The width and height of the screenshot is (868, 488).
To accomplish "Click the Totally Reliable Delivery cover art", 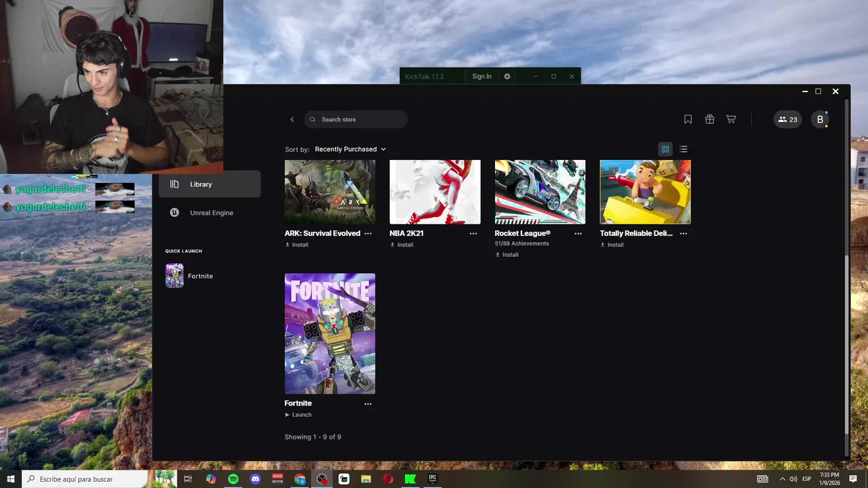I will 645,192.
